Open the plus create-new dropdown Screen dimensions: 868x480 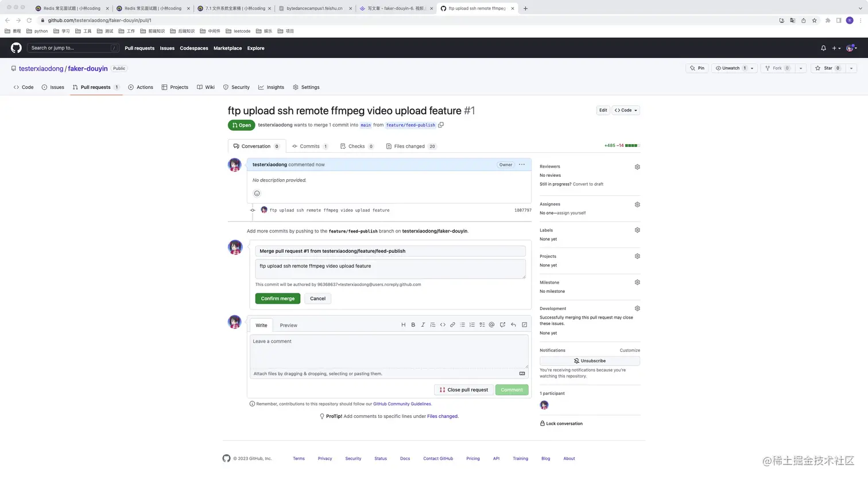coord(836,48)
